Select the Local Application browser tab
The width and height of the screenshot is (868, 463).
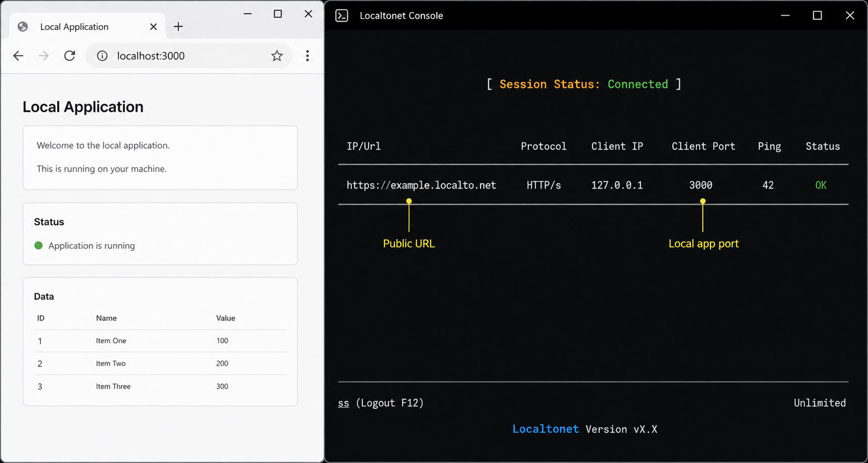pyautogui.click(x=87, y=26)
